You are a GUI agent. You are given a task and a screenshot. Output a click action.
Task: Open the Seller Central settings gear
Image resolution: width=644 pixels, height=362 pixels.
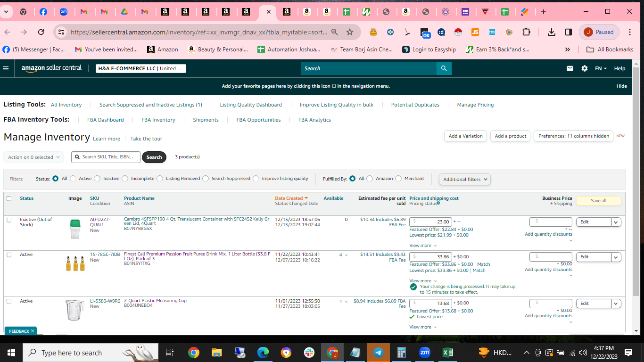tap(585, 68)
